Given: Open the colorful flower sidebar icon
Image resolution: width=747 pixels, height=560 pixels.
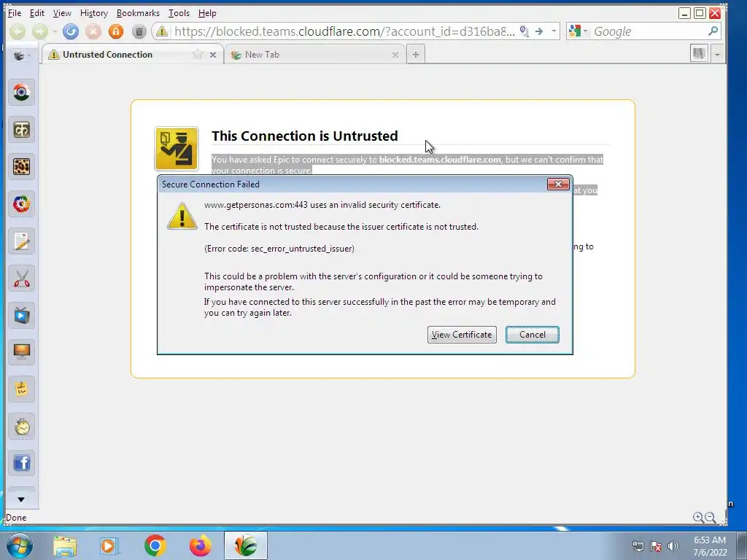Looking at the screenshot, I should pos(21,204).
